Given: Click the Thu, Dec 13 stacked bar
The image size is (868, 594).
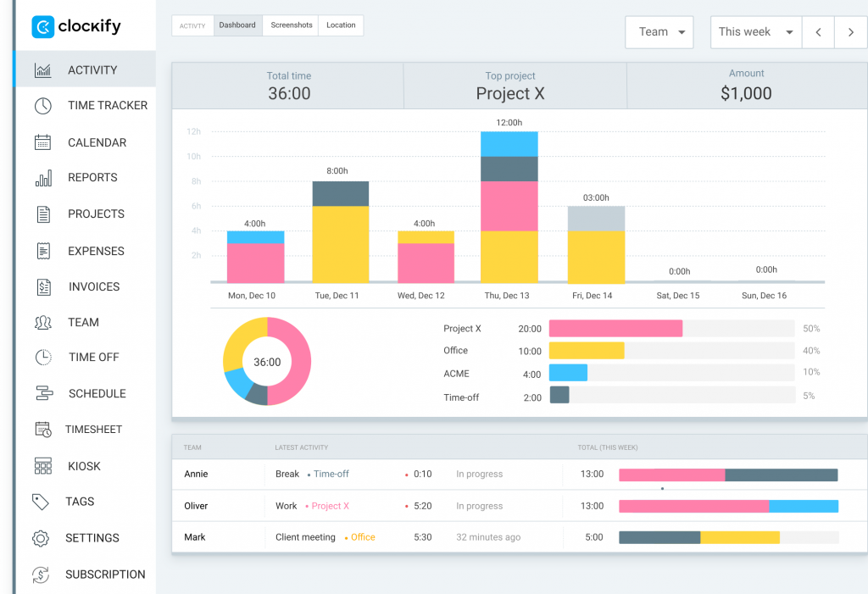Looking at the screenshot, I should tap(509, 207).
